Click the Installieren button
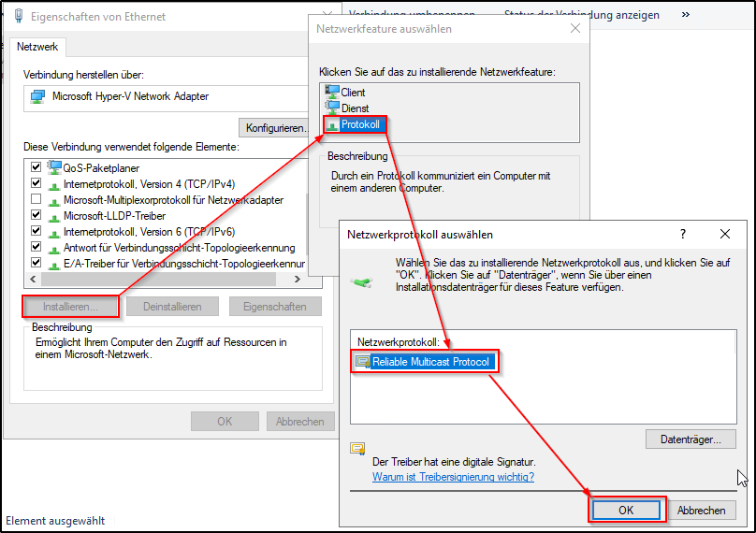The image size is (756, 533). coord(70,307)
